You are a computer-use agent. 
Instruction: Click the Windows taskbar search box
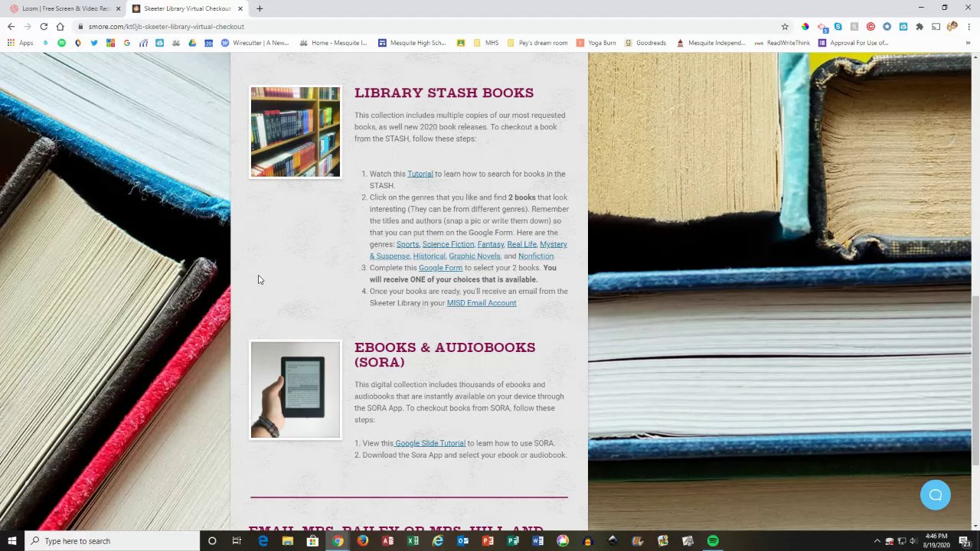(112, 541)
